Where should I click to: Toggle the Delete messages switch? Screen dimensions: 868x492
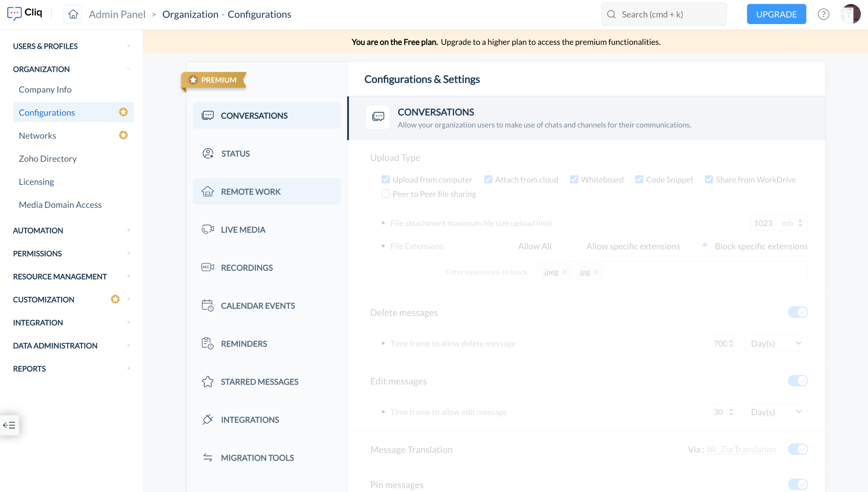[x=797, y=312]
